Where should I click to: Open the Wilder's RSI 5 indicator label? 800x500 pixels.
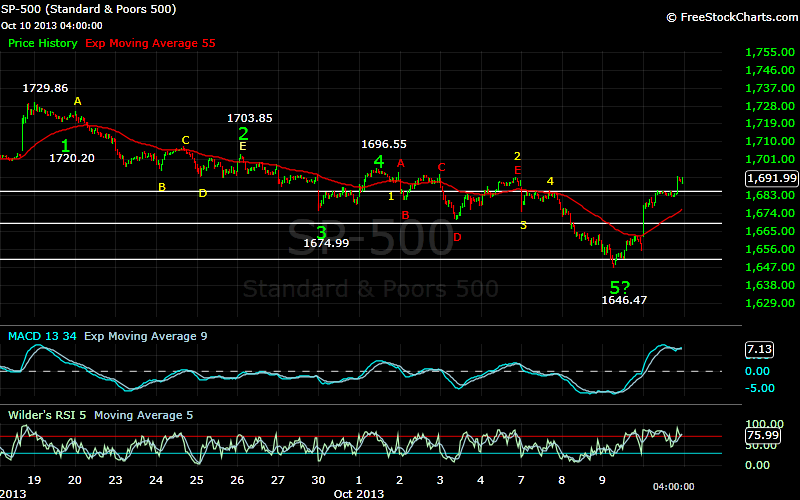pyautogui.click(x=47, y=415)
